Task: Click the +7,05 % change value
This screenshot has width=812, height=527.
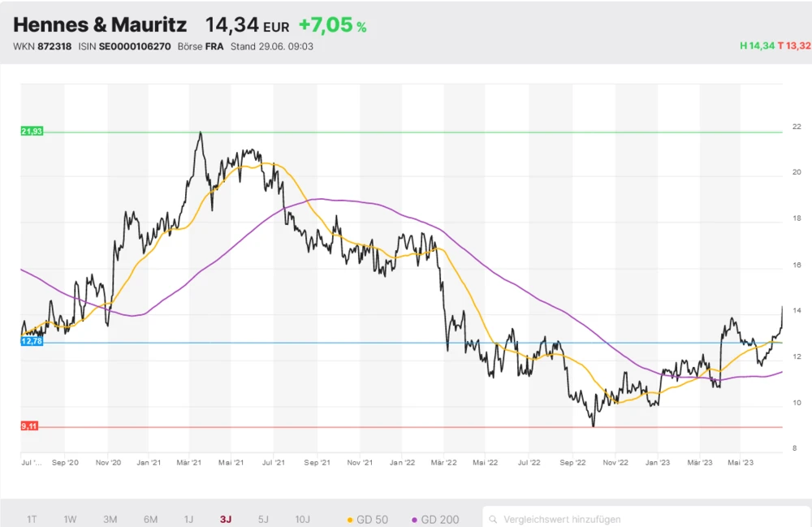Action: point(332,26)
